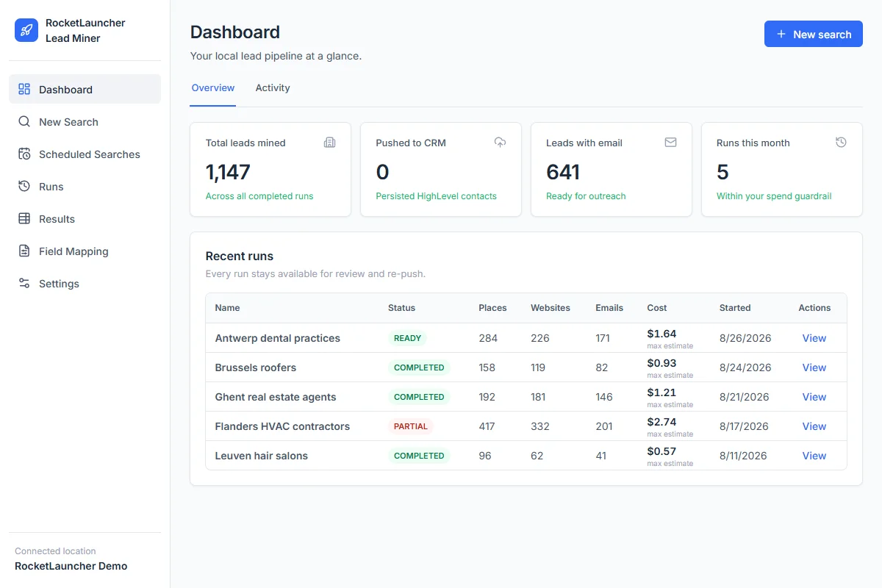Open Field Mapping in the sidebar
The height and width of the screenshot is (588, 882).
pos(85,251)
